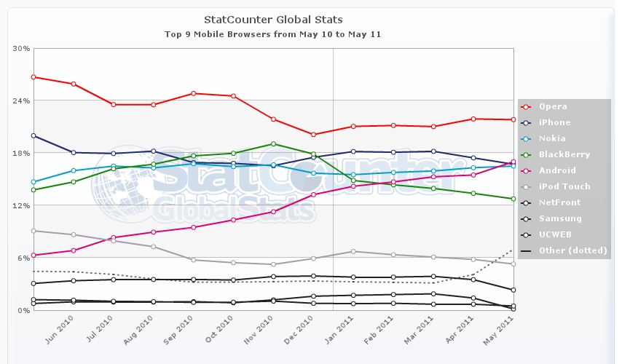
Task: Click Android's May 2011 data point
Action: pyautogui.click(x=513, y=162)
